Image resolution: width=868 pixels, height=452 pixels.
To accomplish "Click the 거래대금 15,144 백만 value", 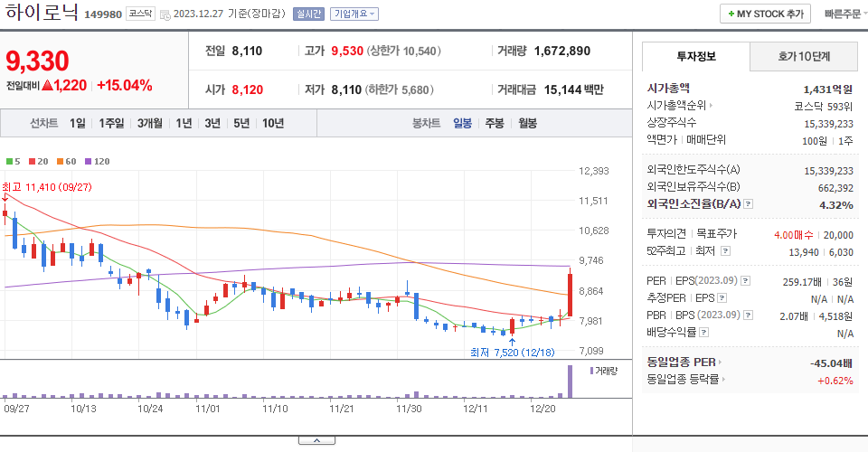I will [573, 89].
